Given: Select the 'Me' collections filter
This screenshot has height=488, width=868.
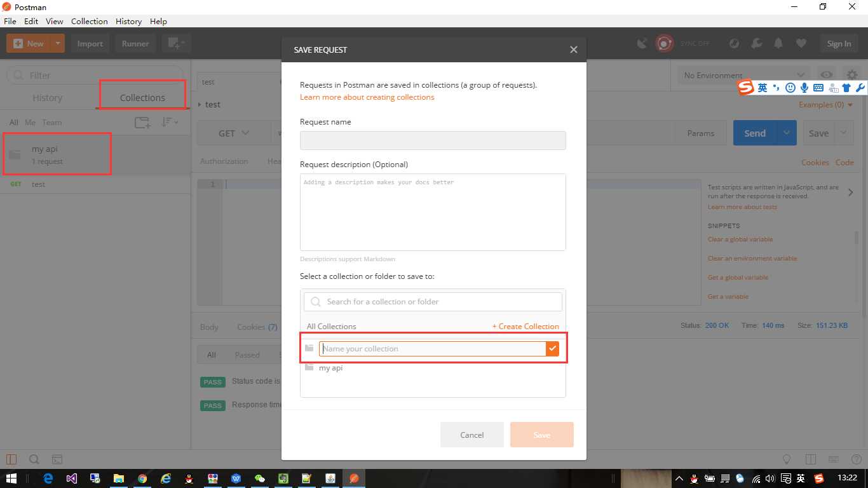Looking at the screenshot, I should 30,123.
